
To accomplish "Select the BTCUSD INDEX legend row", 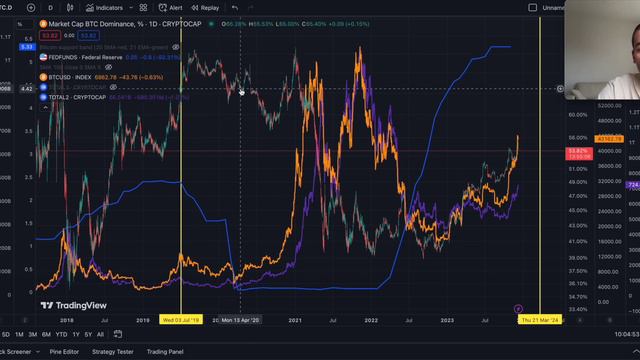I will pos(101,77).
